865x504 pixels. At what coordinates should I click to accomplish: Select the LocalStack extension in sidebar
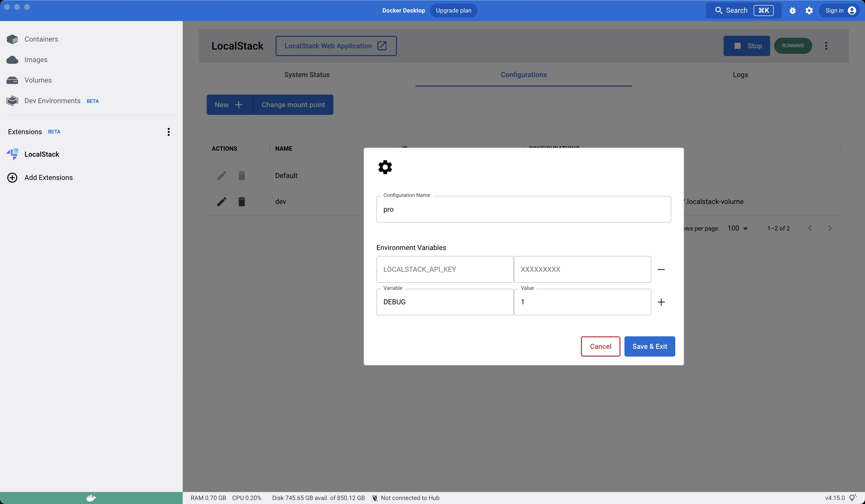tap(42, 154)
